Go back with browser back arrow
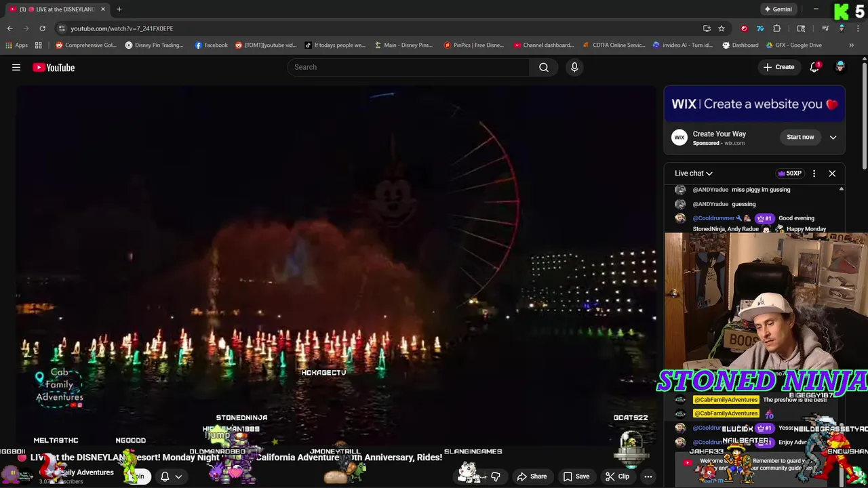This screenshot has height=488, width=868. pos(10,28)
